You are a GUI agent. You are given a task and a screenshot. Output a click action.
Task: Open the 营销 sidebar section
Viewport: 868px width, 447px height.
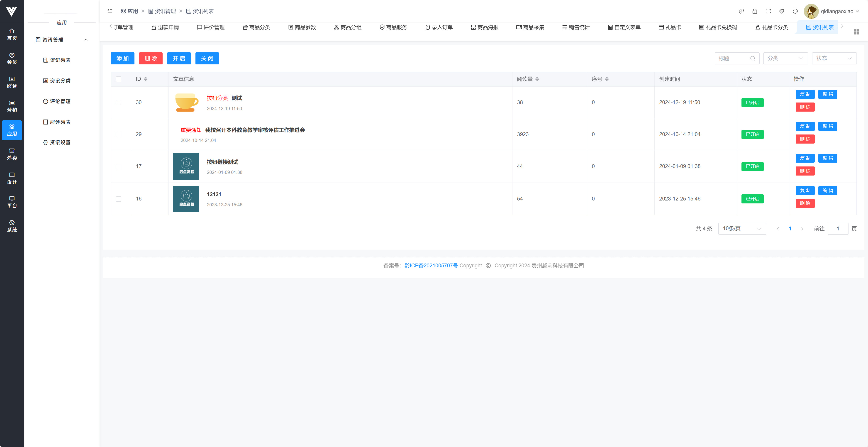pyautogui.click(x=12, y=106)
